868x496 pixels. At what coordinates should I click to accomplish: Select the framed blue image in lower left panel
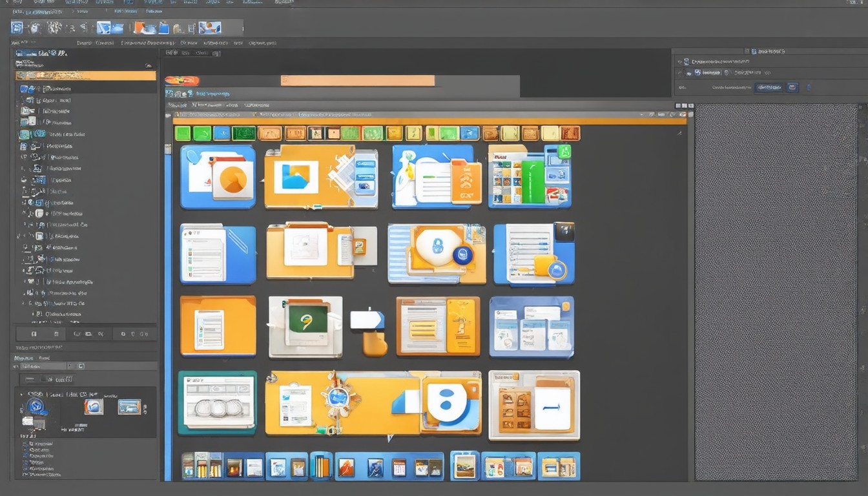click(x=94, y=406)
